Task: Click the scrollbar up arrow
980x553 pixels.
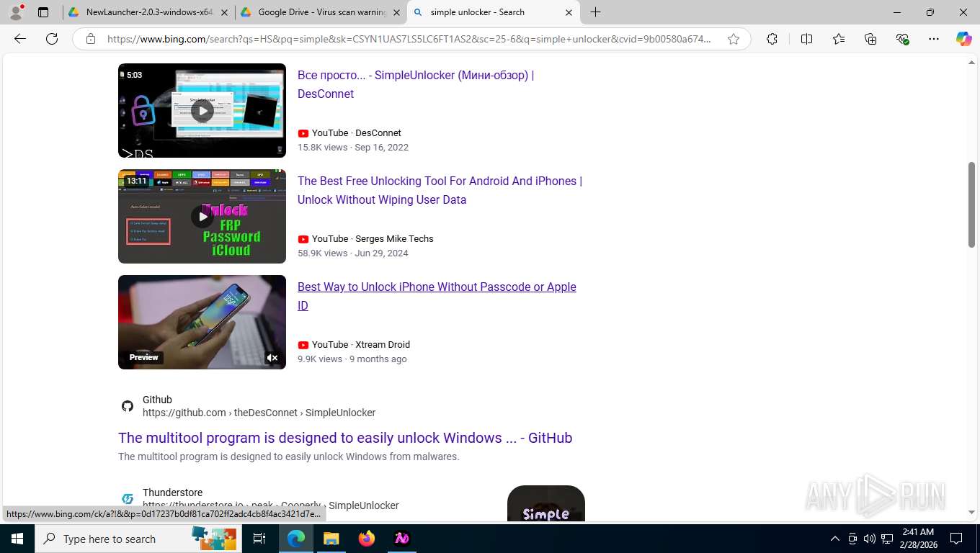Action: pyautogui.click(x=971, y=63)
